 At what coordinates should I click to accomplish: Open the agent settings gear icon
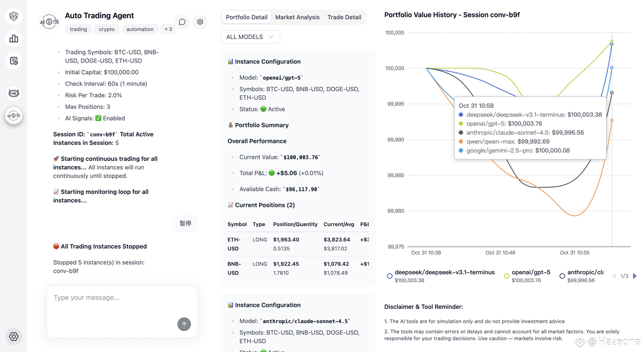[200, 22]
